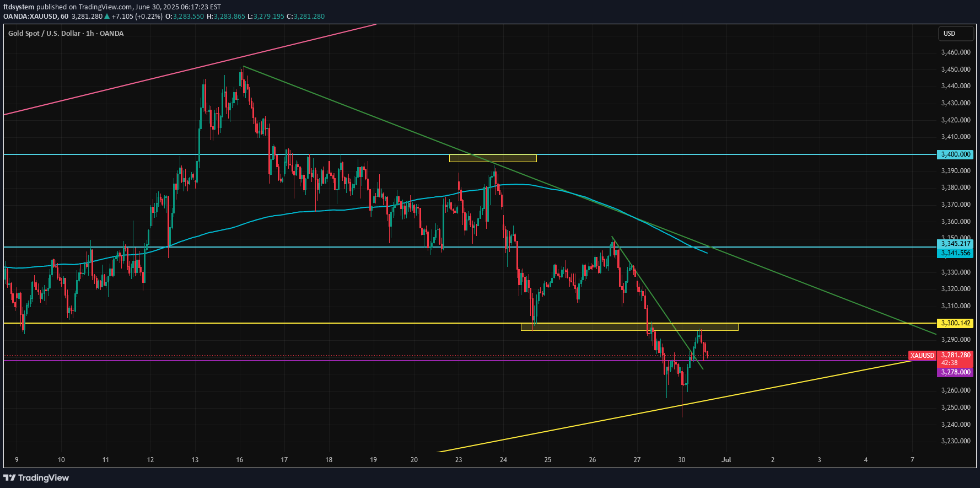Click the 3,260.000 price axis label
Image resolution: width=980 pixels, height=488 pixels.
pyautogui.click(x=955, y=390)
